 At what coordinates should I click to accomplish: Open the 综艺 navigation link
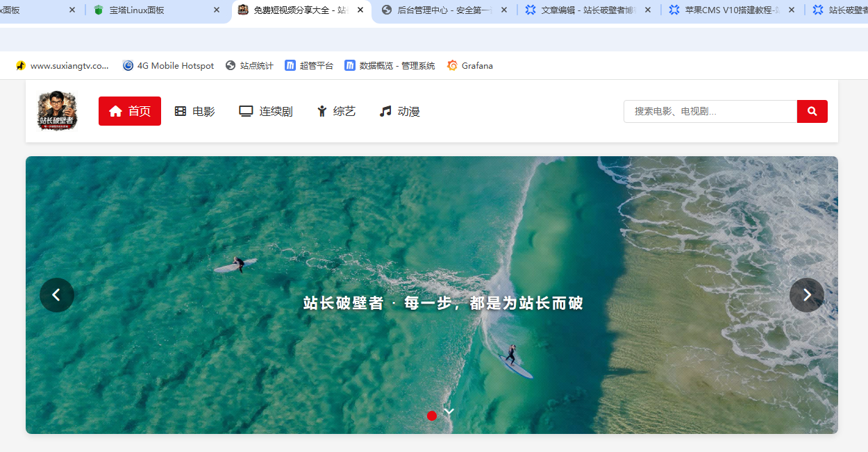pyautogui.click(x=335, y=110)
